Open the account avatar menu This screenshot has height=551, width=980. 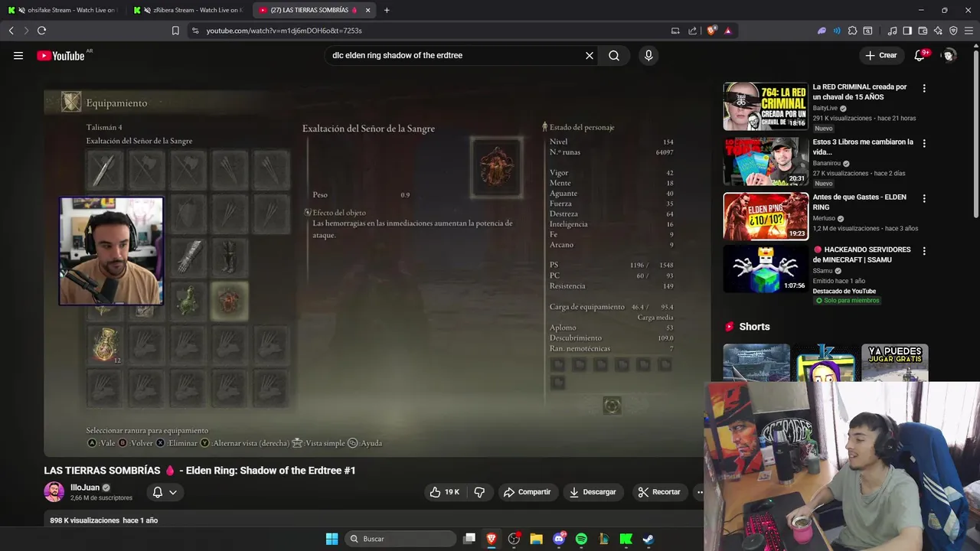949,55
